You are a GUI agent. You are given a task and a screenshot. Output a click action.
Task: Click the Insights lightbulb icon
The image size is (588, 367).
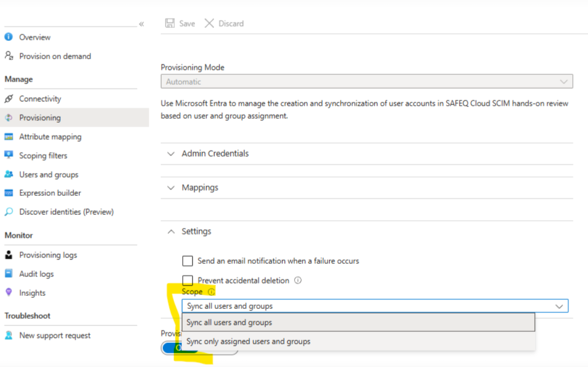[8, 292]
